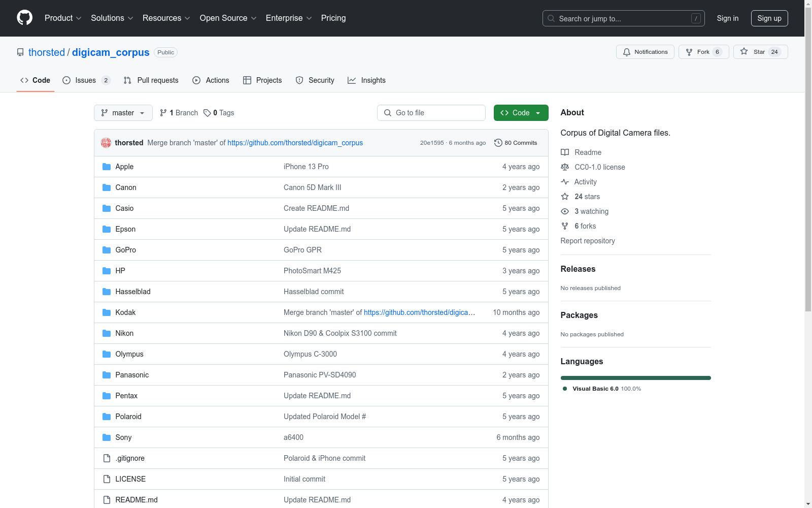812x508 pixels.
Task: Open the Casio folder icon
Action: tap(107, 208)
